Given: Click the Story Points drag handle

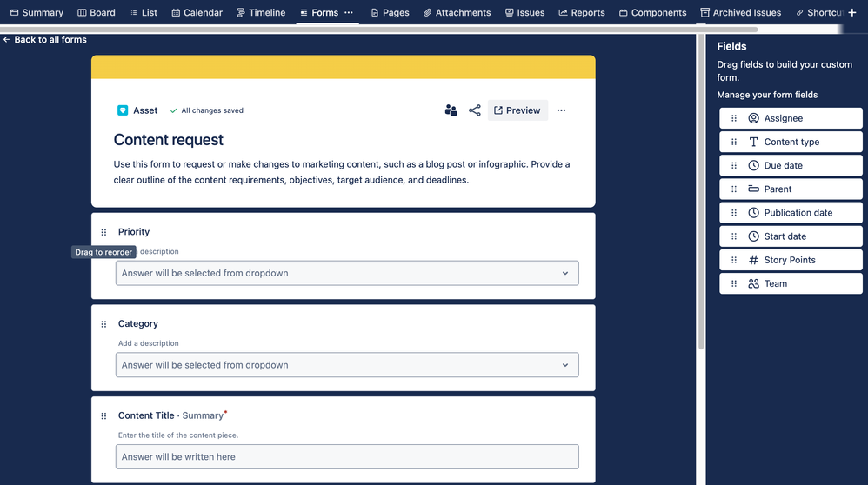Looking at the screenshot, I should tap(734, 260).
